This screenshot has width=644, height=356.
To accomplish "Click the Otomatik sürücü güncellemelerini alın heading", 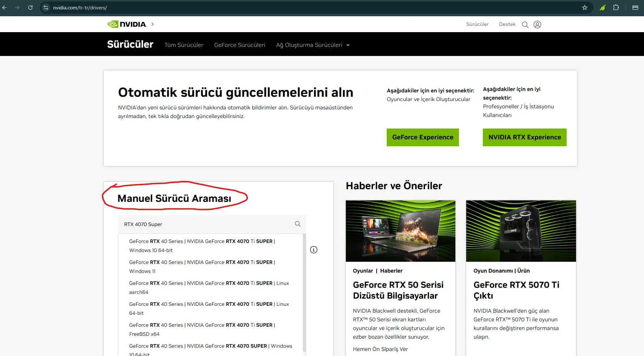I will (236, 92).
